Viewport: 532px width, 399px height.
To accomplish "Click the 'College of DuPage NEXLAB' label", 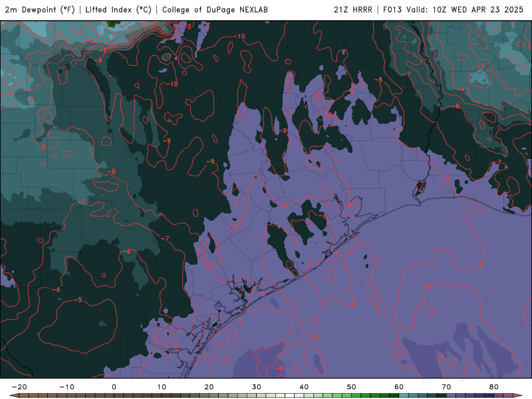I will point(215,10).
